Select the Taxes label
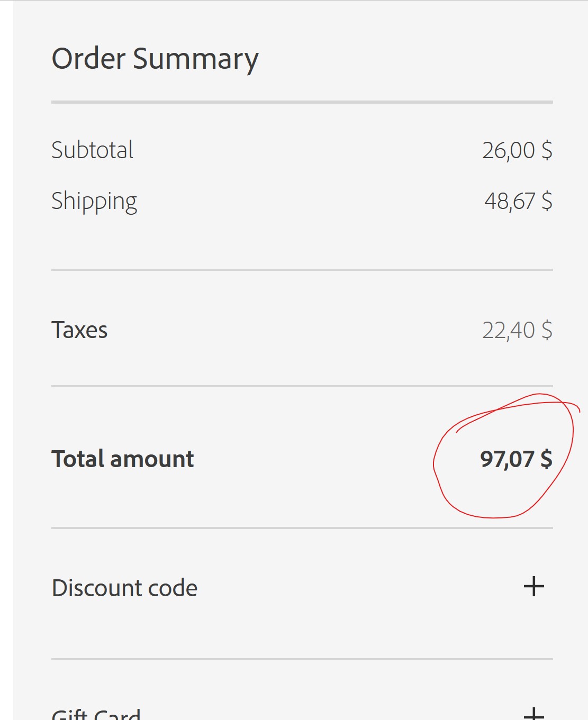 [79, 330]
